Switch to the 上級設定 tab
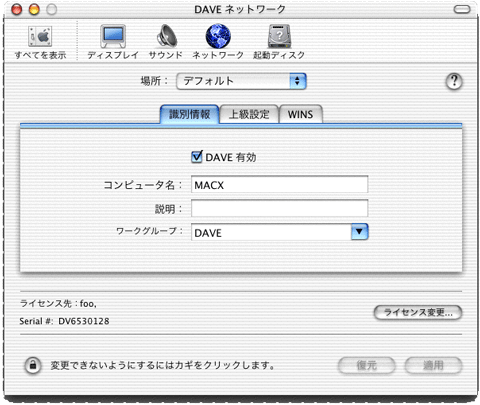480x405 pixels. coord(249,114)
